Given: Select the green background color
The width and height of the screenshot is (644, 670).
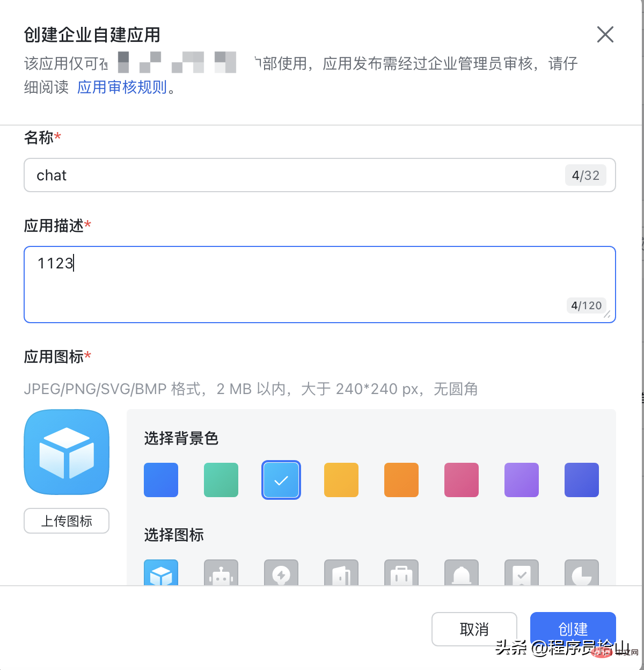Looking at the screenshot, I should (x=221, y=480).
